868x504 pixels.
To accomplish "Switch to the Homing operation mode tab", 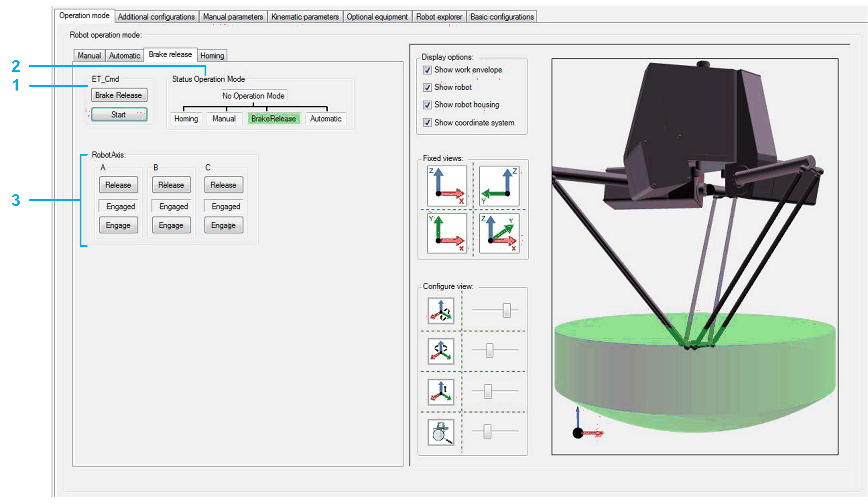I will [x=212, y=55].
